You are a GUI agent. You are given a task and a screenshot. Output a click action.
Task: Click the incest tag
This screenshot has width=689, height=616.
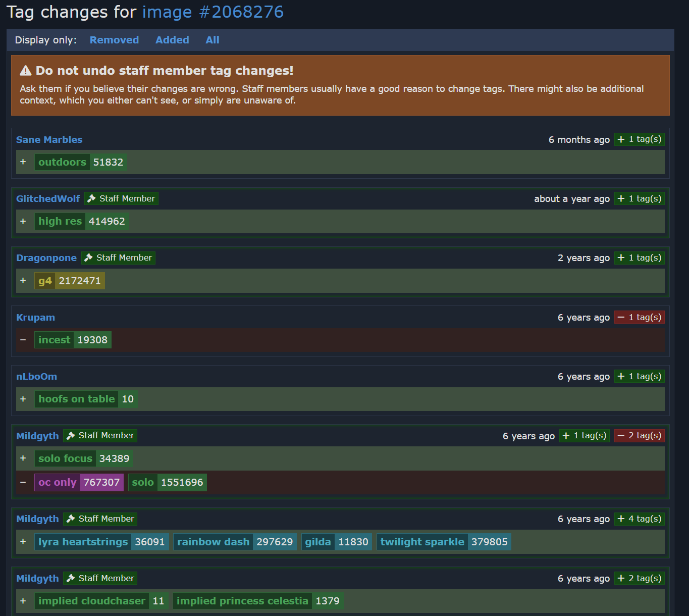[54, 340]
